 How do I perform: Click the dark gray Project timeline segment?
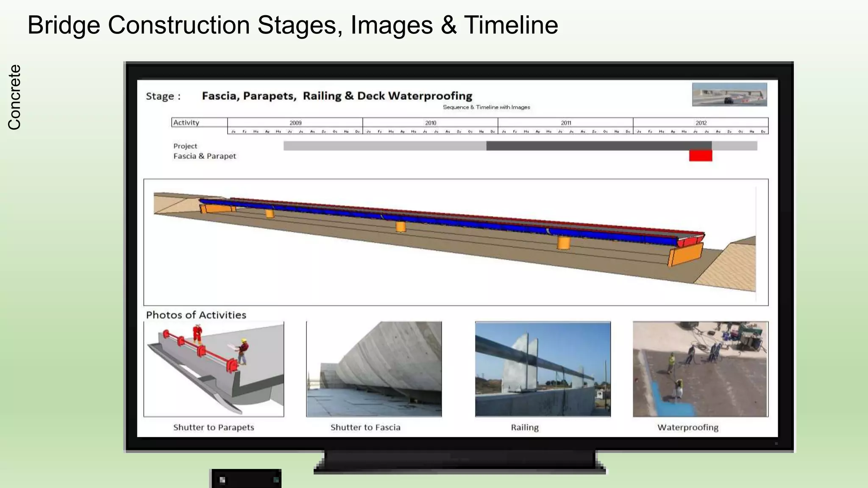(x=598, y=146)
